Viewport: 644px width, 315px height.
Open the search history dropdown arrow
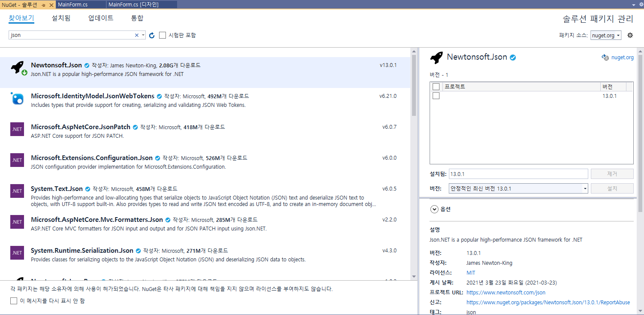tap(143, 35)
